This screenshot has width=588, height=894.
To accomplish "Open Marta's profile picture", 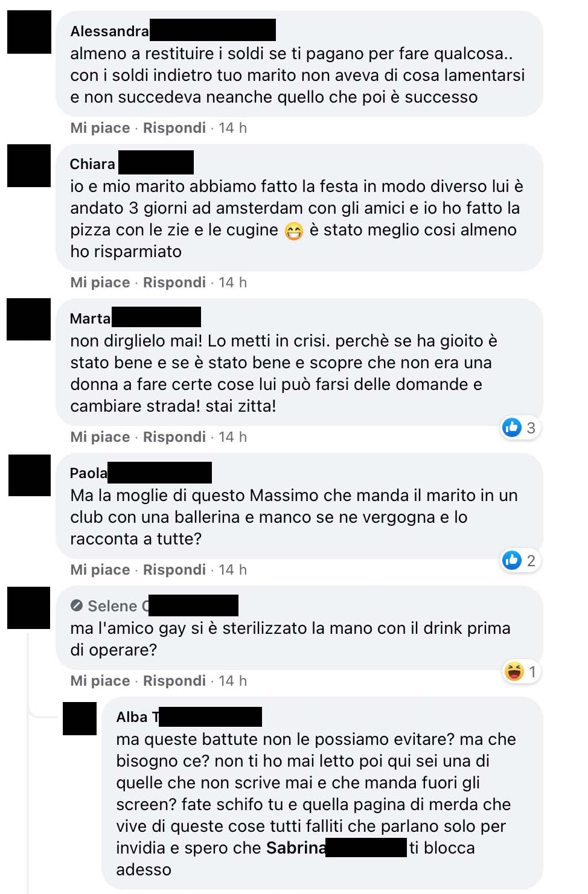I will coord(29,319).
